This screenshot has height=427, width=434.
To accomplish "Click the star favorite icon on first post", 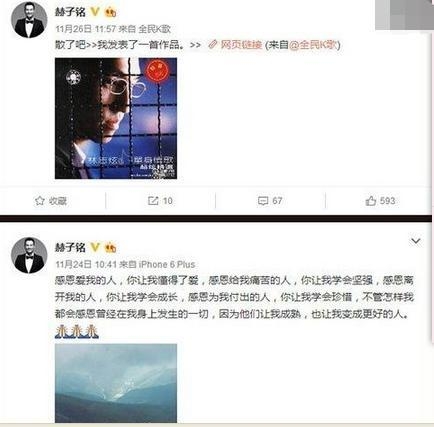I will [40, 201].
